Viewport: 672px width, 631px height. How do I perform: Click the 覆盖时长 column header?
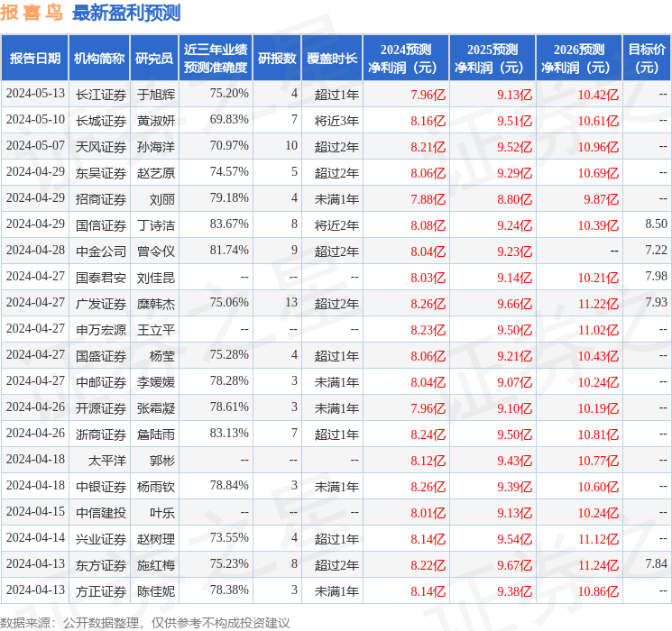click(x=332, y=58)
